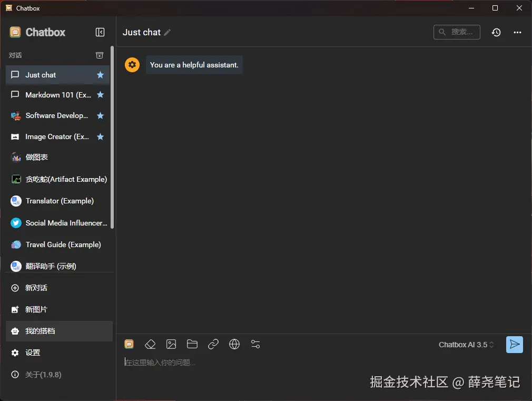532x401 pixels.
Task: Open Social Media Influencer conversation
Action: pyautogui.click(x=57, y=223)
